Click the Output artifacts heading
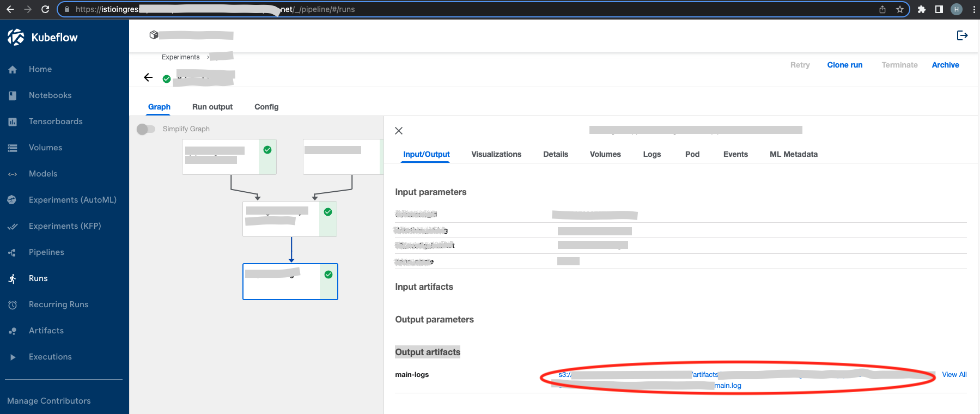Viewport: 980px width, 414px height. (x=428, y=352)
